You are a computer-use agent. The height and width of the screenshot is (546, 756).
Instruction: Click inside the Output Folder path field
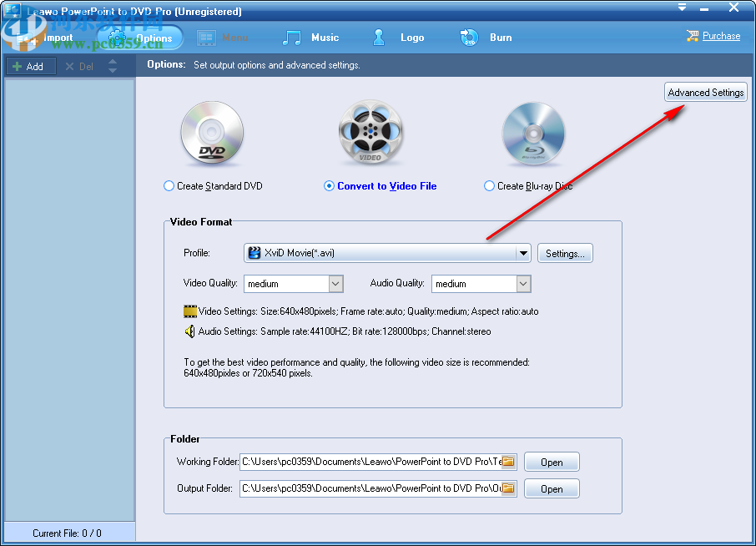[367, 488]
